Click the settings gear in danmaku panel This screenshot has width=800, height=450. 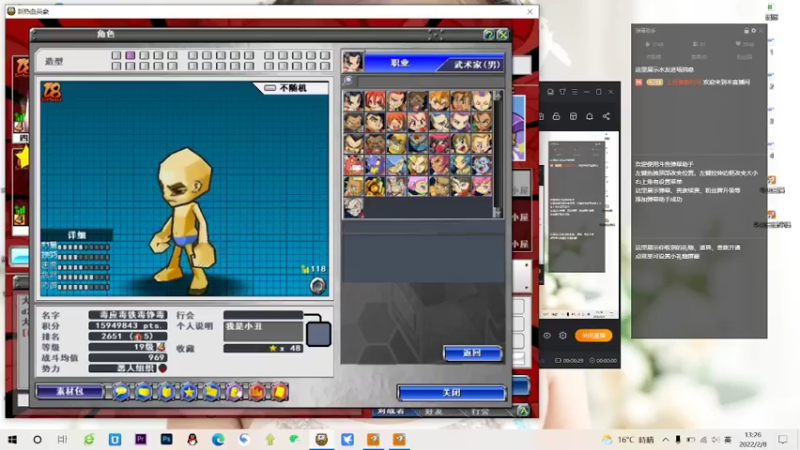754,31
